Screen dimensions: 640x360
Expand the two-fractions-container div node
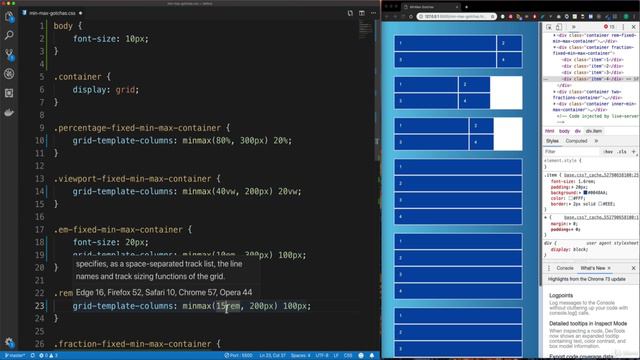(x=554, y=92)
